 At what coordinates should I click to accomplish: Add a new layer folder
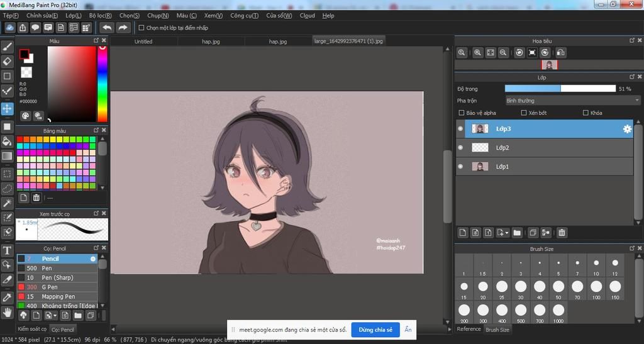tap(517, 233)
